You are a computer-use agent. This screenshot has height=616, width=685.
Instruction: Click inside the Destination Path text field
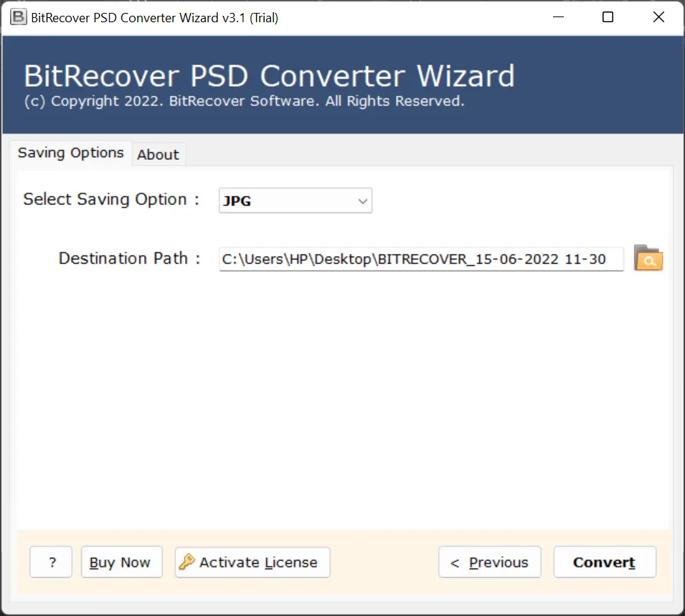421,259
